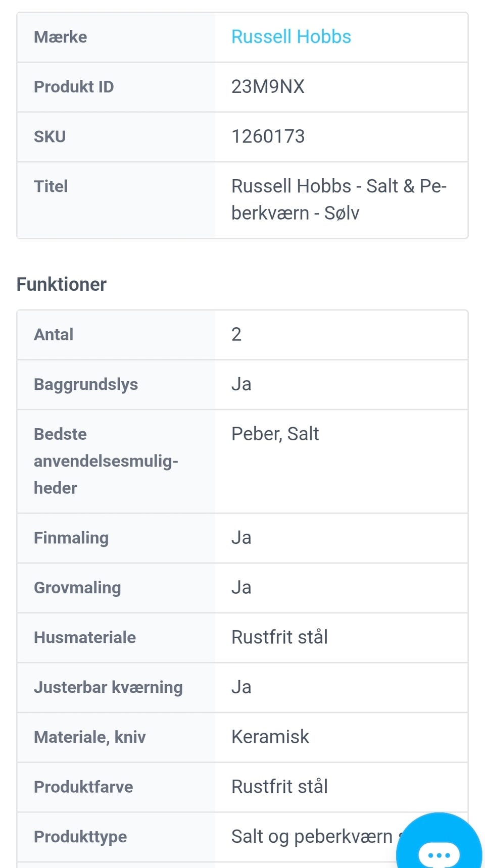
Task: Click the Finmaling row label
Action: coord(71,538)
